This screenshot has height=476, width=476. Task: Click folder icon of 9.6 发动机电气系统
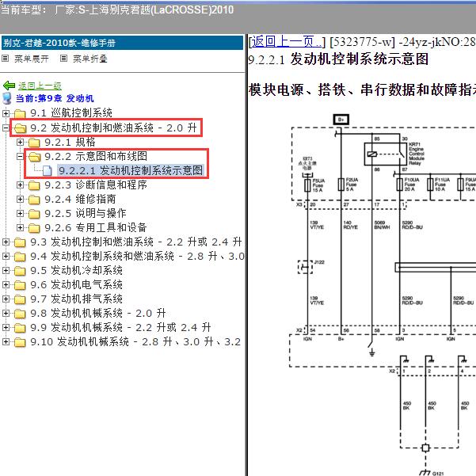click(20, 285)
